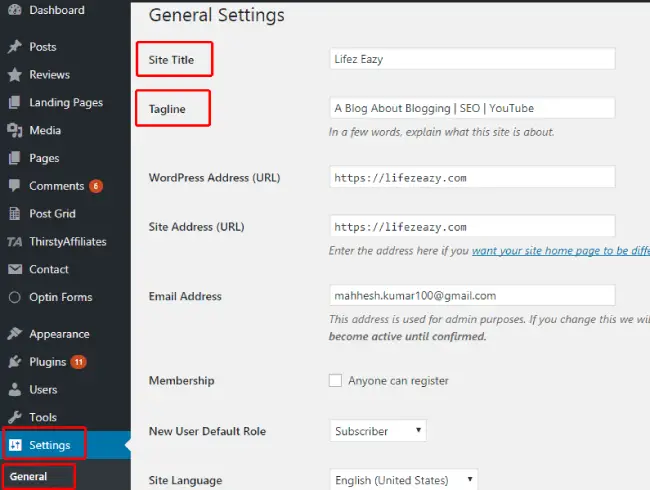Click the Pages document icon

[15, 158]
